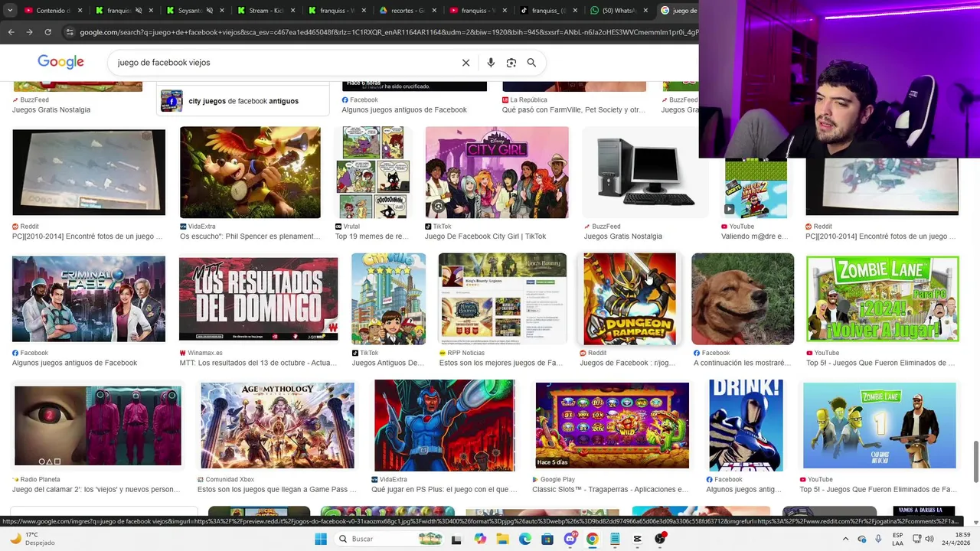The image size is (980, 551).
Task: Open the Windows Start menu
Action: 321,539
